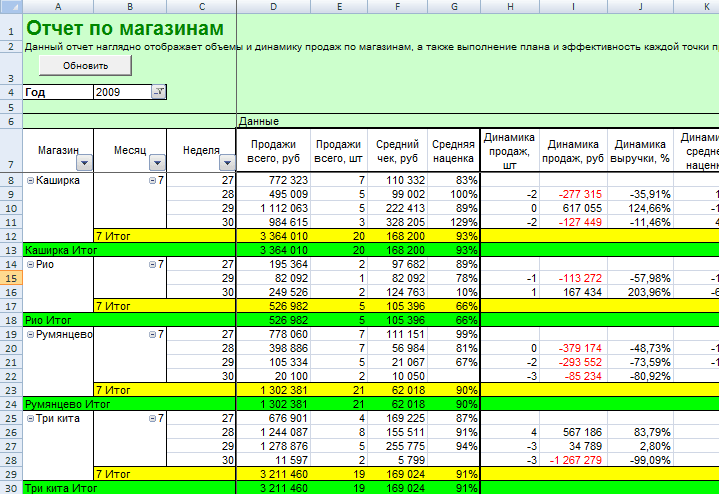Collapse month 7 under Каширка
The image size is (719, 494).
click(152, 181)
